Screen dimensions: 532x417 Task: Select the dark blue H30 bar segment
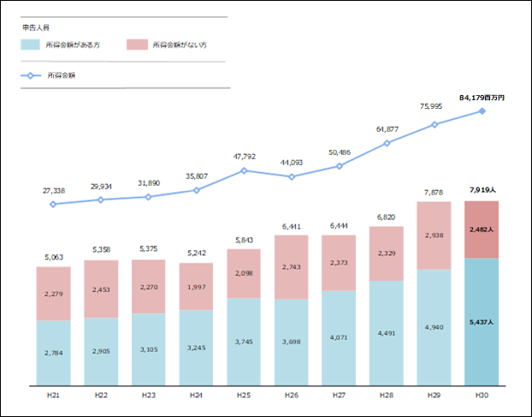point(482,322)
